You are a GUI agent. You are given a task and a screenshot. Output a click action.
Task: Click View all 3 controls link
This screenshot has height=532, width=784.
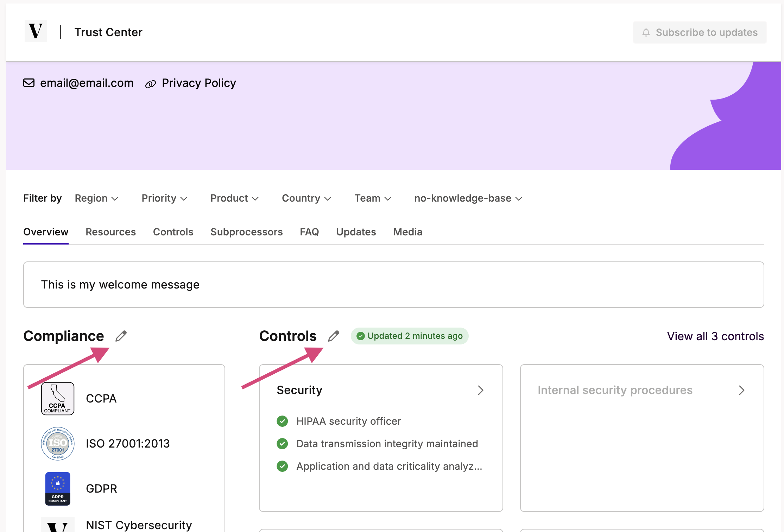pyautogui.click(x=715, y=336)
